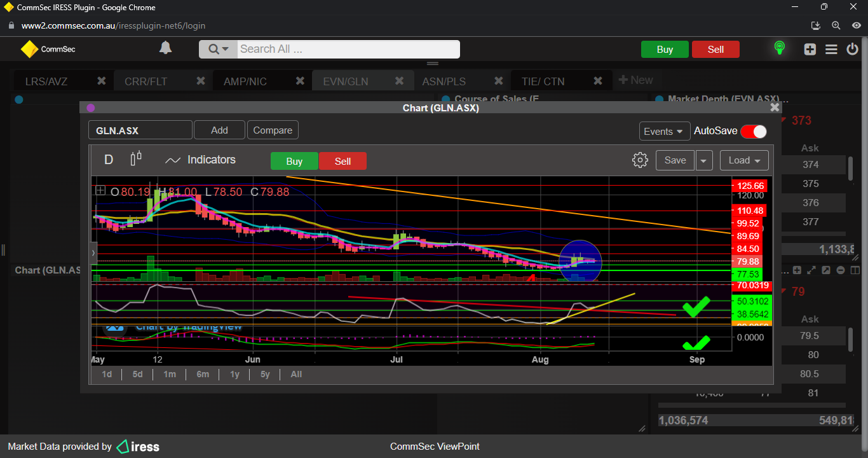868x458 pixels.
Task: Close the EVN/GLN workspace tab
Action: pos(400,81)
